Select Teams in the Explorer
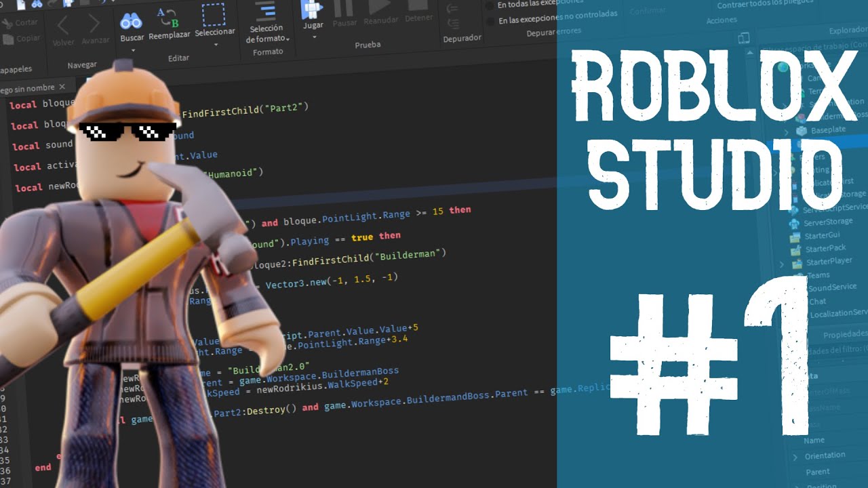The image size is (868, 488). click(x=818, y=275)
